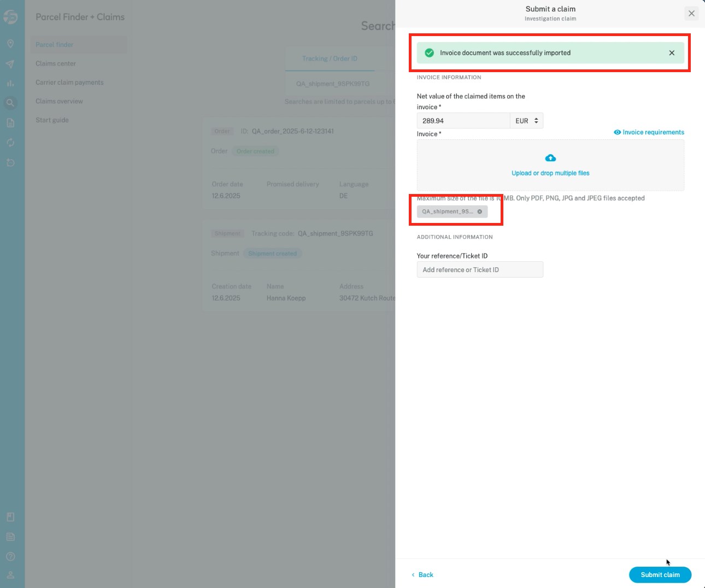This screenshot has width=705, height=588.
Task: Go Back to the previous step
Action: (x=422, y=575)
